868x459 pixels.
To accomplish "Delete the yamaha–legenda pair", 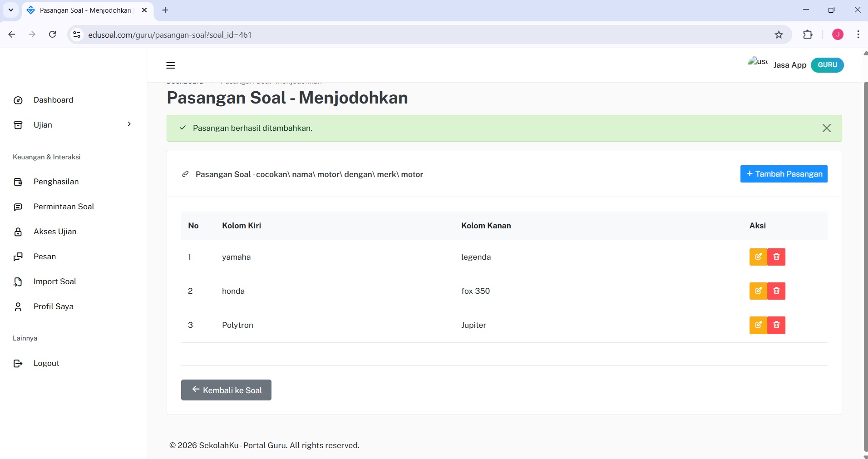I will (776, 257).
